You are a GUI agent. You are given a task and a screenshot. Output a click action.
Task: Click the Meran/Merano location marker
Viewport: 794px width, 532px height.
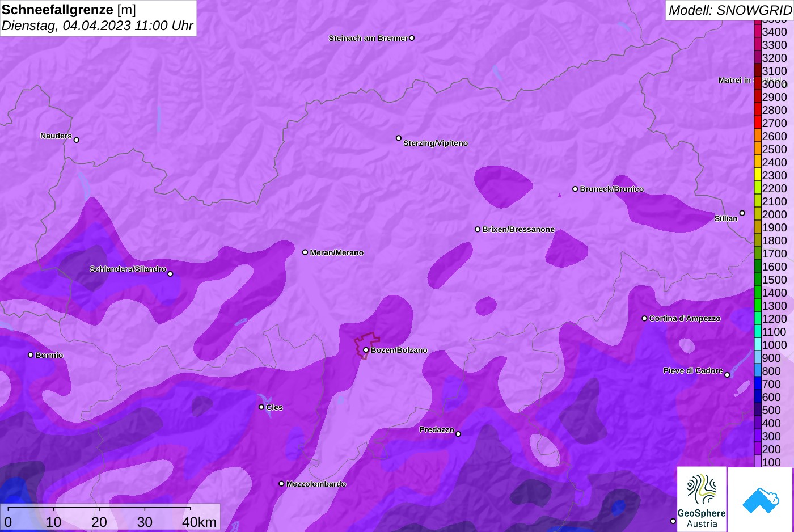click(x=305, y=252)
